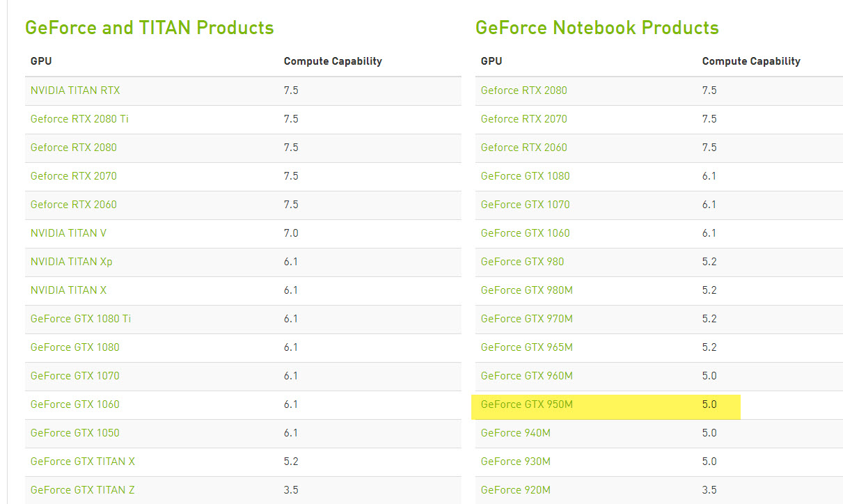Select the NVIDIA TITAN X link

point(68,290)
